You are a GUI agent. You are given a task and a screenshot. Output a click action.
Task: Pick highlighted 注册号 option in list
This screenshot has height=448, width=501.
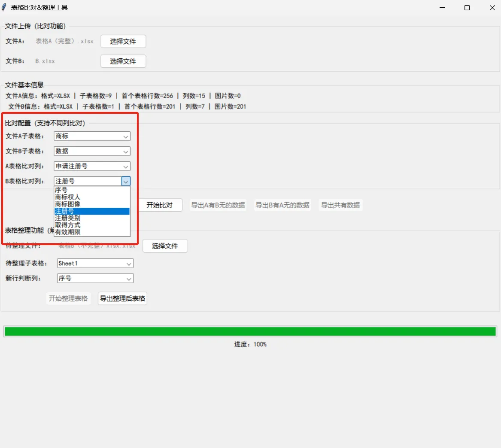tap(92, 211)
